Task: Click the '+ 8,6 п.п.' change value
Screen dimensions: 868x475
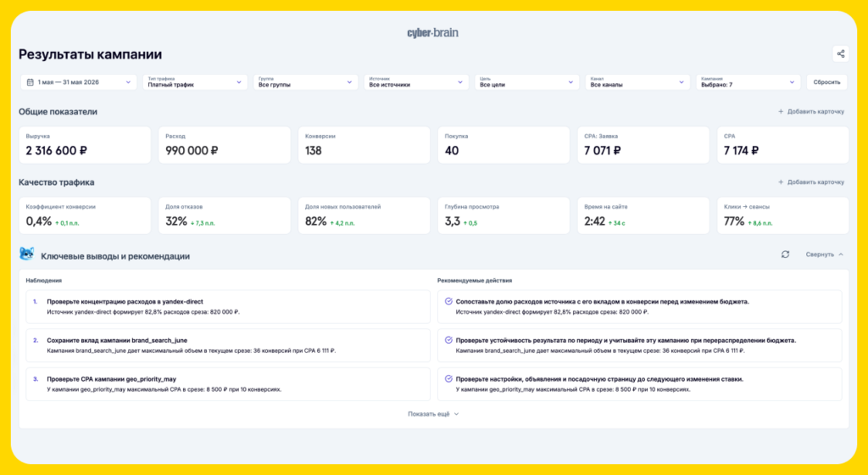Action: [x=760, y=223]
